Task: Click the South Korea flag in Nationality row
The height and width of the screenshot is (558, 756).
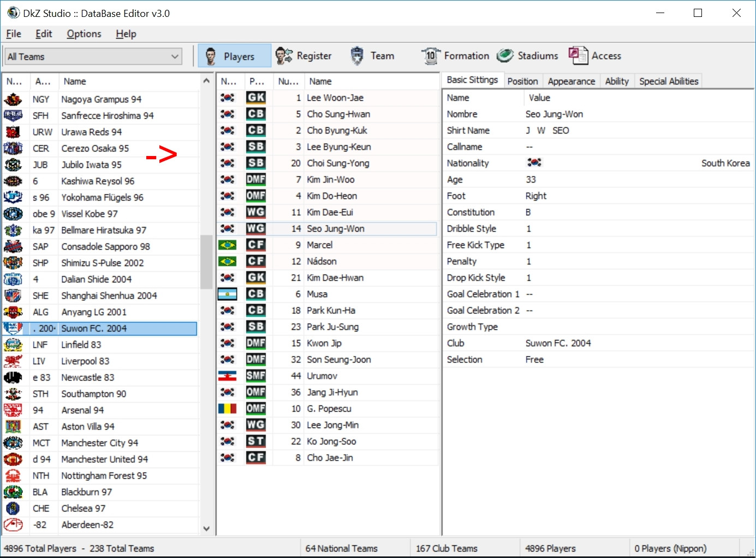Action: click(x=534, y=163)
